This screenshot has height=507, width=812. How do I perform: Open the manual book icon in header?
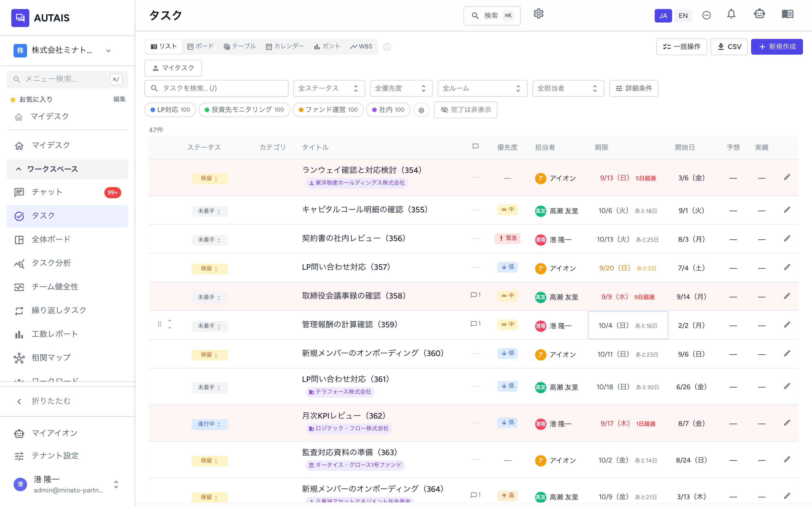click(787, 14)
